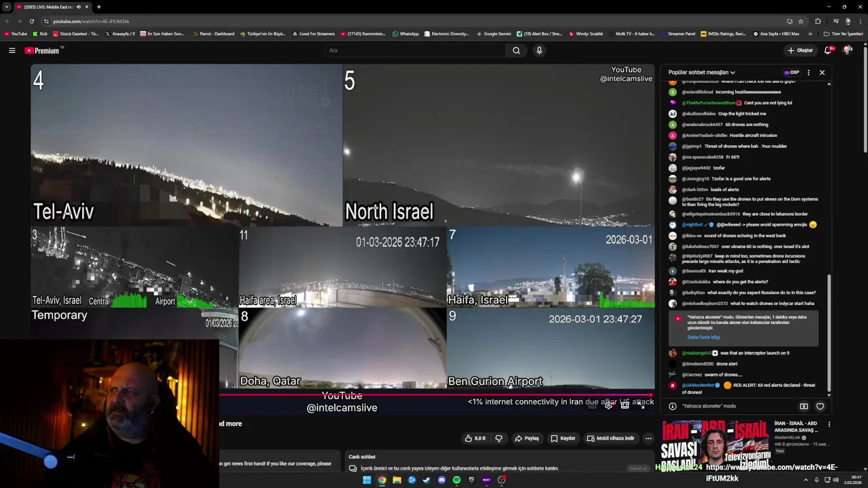Viewport: 868px width, 488px height.
Task: Expand hidden bookmarks overflow chevron
Action: (810, 33)
